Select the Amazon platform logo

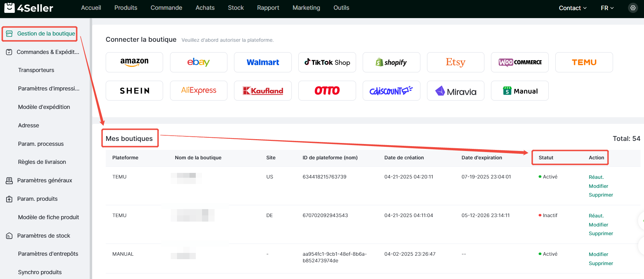pos(134,62)
